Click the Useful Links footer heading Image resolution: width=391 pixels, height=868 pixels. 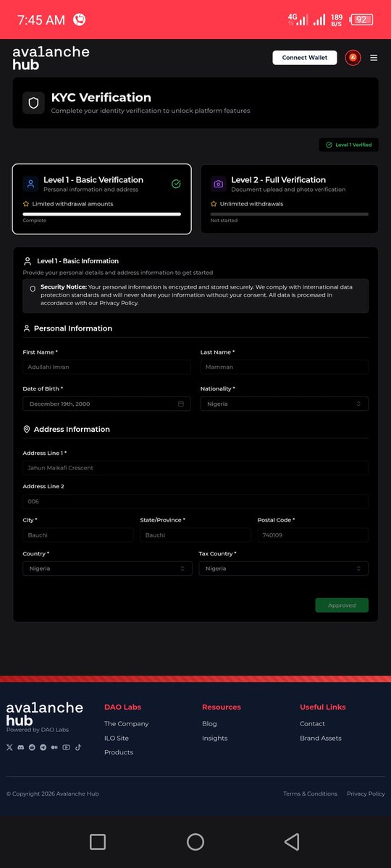[323, 707]
